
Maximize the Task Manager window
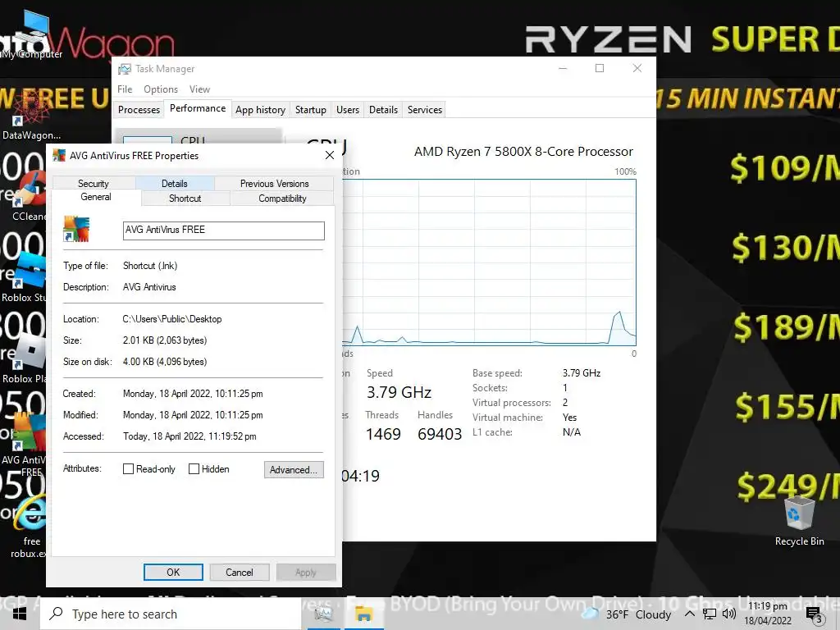600,68
